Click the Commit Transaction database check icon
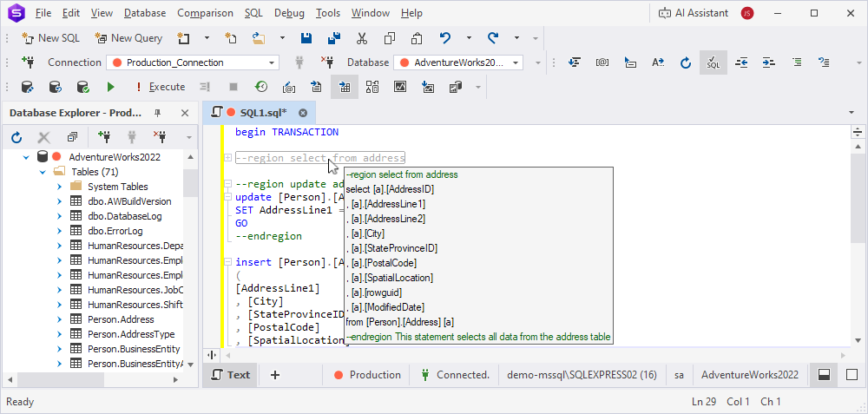This screenshot has height=414, width=868. click(83, 87)
